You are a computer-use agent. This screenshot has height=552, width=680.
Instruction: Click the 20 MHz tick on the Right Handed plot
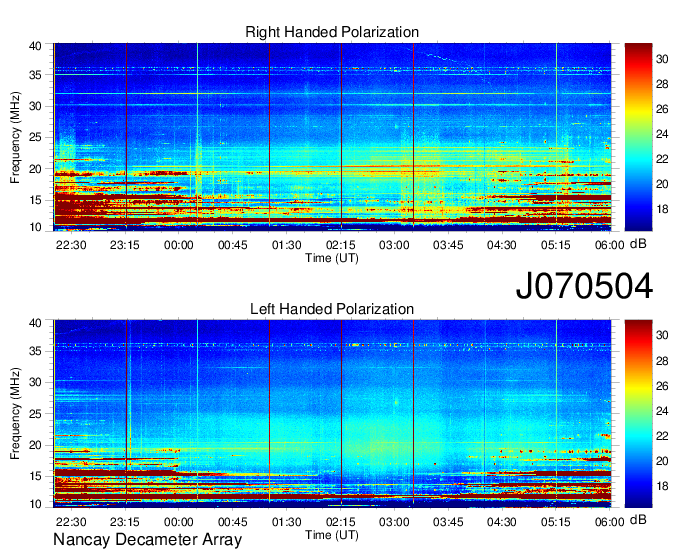35,169
